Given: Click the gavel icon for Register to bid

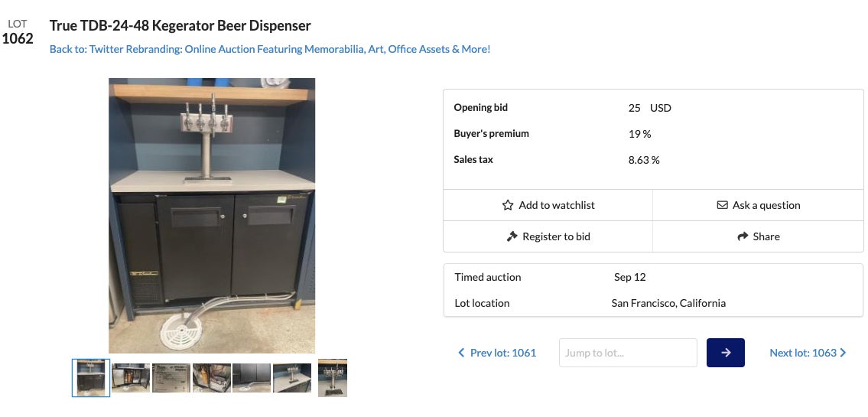Looking at the screenshot, I should pos(512,236).
